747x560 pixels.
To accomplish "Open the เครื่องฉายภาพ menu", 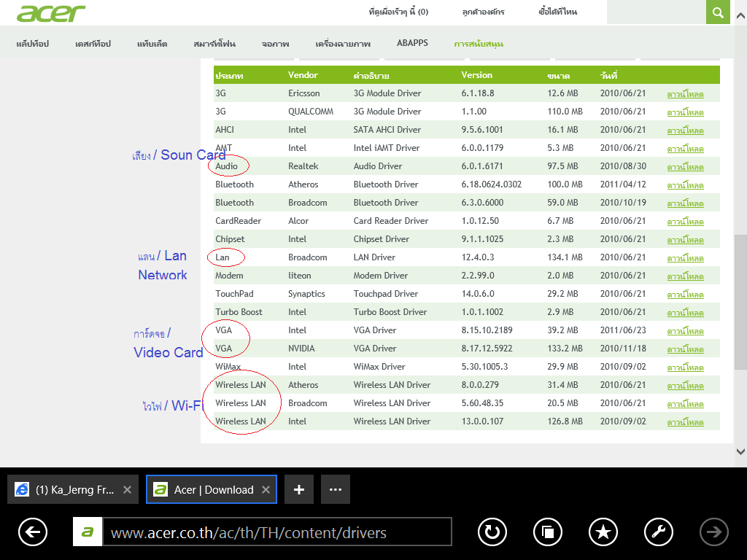I will pyautogui.click(x=343, y=44).
